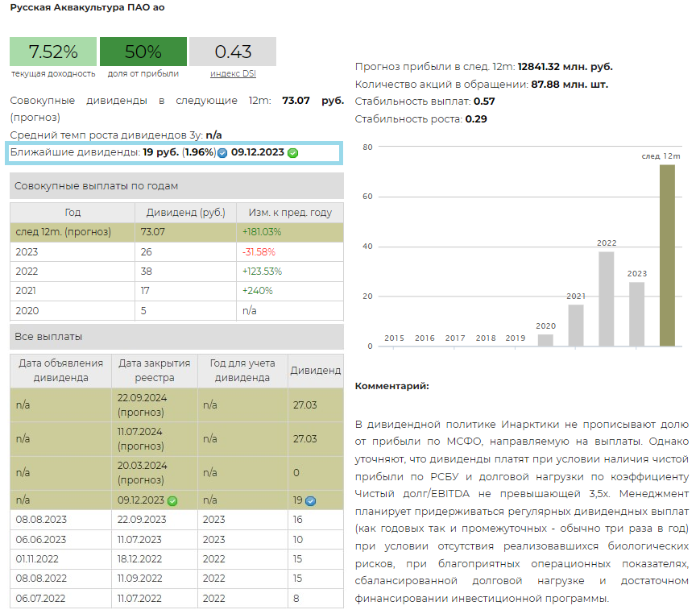Click the Все выплаты section header
This screenshot has width=700, height=614.
pos(176,336)
